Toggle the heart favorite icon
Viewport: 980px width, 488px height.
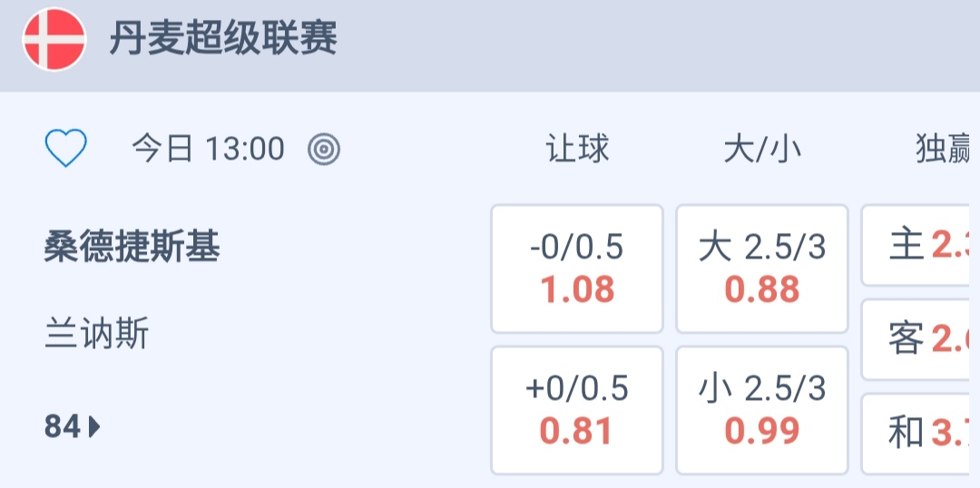click(66, 148)
